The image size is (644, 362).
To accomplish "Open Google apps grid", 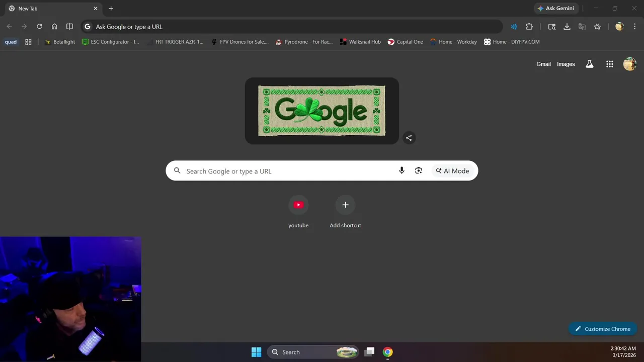I will tap(609, 64).
